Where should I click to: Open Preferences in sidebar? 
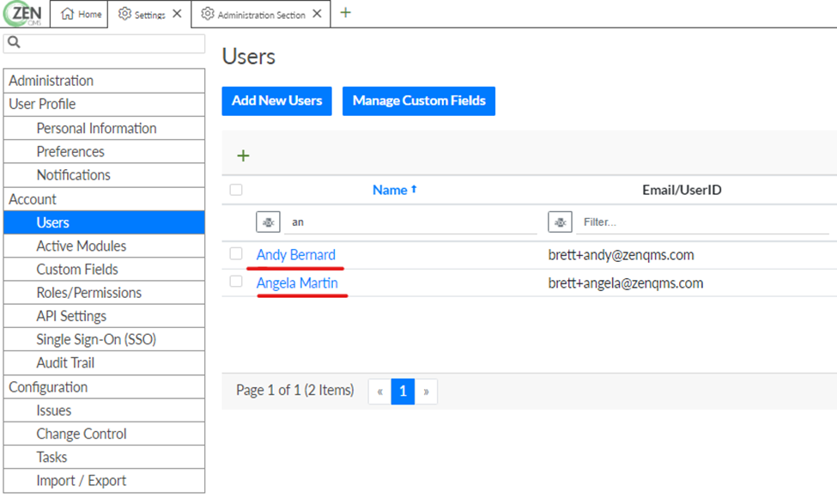tap(104, 152)
